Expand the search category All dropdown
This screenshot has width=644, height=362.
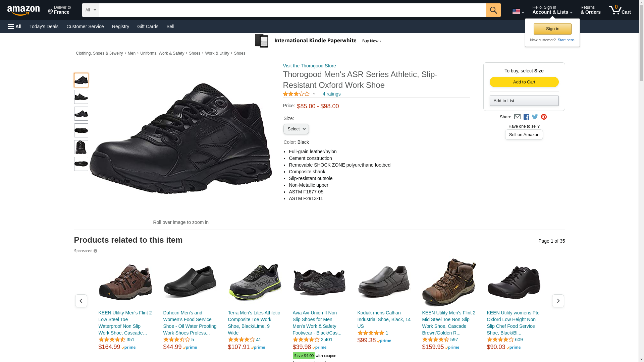[x=91, y=10]
